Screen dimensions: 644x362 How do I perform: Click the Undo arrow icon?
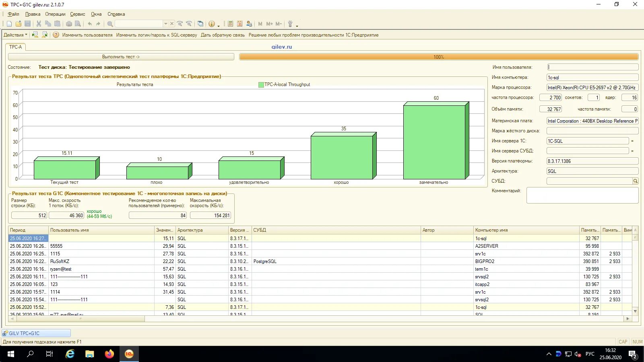coord(90,24)
